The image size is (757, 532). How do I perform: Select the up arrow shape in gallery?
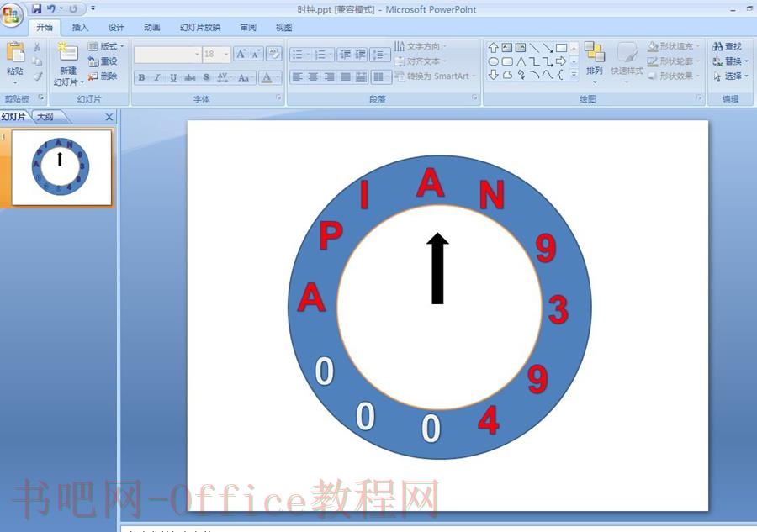pos(493,48)
